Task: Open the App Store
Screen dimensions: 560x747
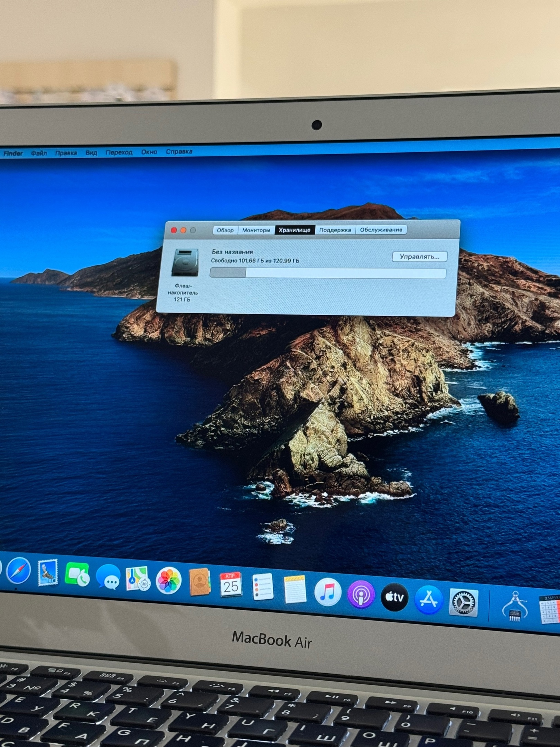Action: tap(428, 600)
